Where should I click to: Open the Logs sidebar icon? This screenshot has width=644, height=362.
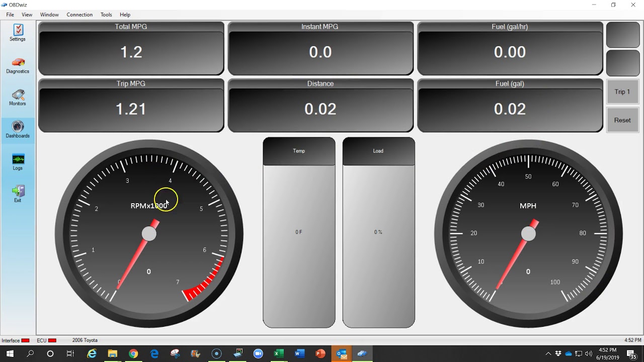point(18,162)
